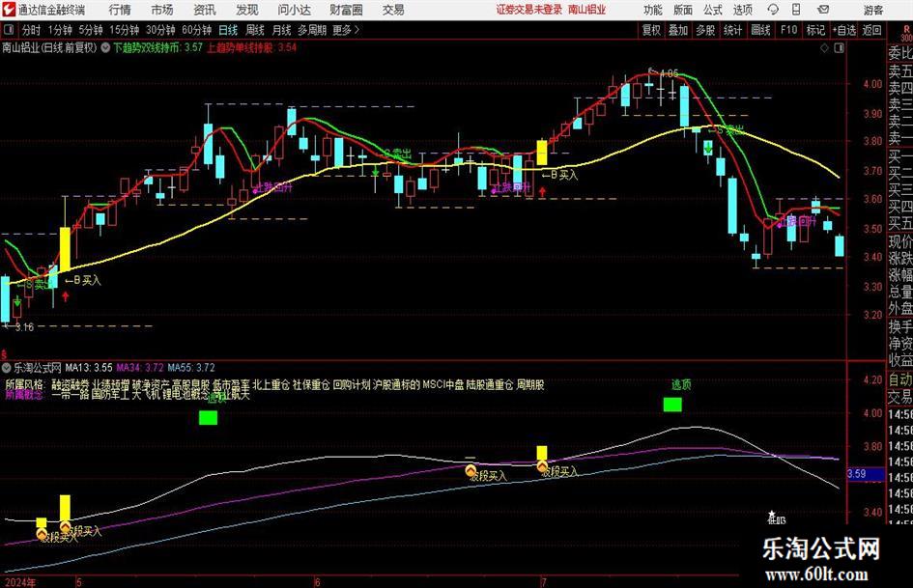This screenshot has width=913, height=588.
Task: Expand the 更多 periods list
Action: click(x=346, y=30)
